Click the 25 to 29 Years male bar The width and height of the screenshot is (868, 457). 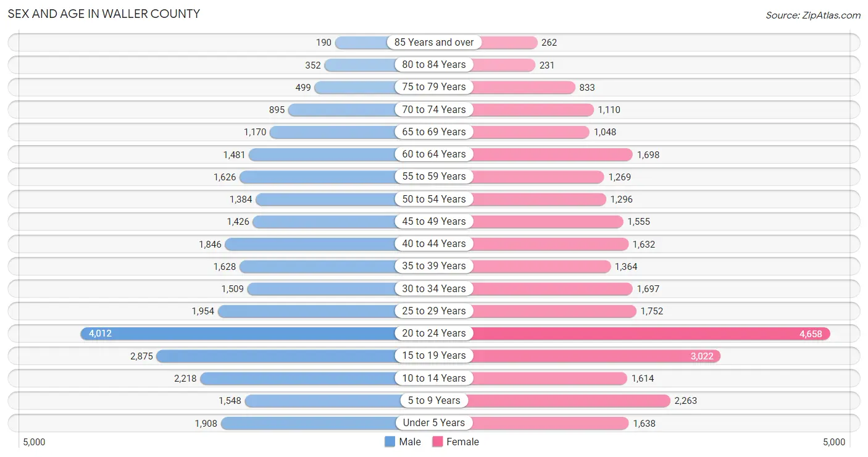pyautogui.click(x=307, y=311)
